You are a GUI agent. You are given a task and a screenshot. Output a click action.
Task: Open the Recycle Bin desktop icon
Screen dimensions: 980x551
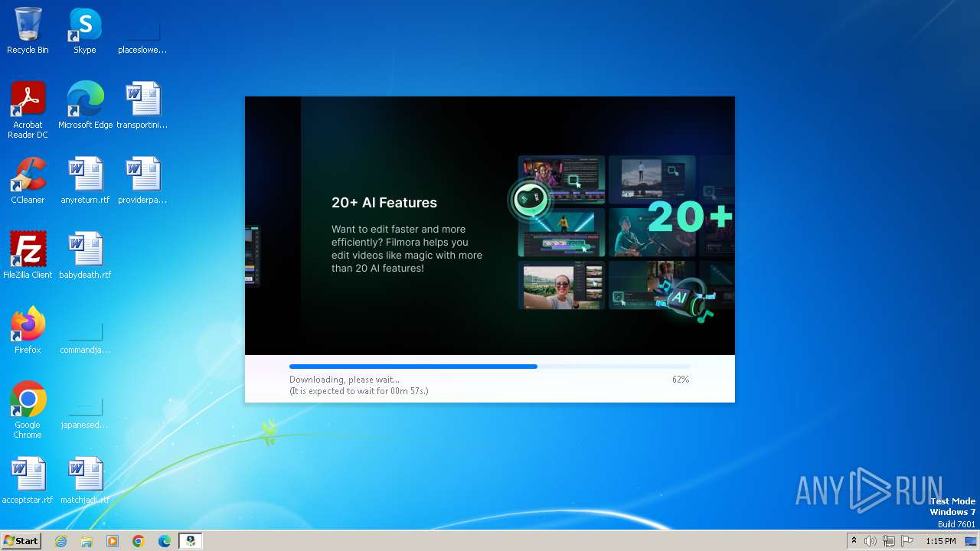point(28,31)
